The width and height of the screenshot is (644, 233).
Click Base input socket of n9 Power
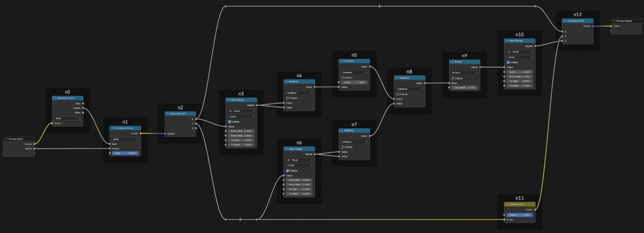(449, 83)
